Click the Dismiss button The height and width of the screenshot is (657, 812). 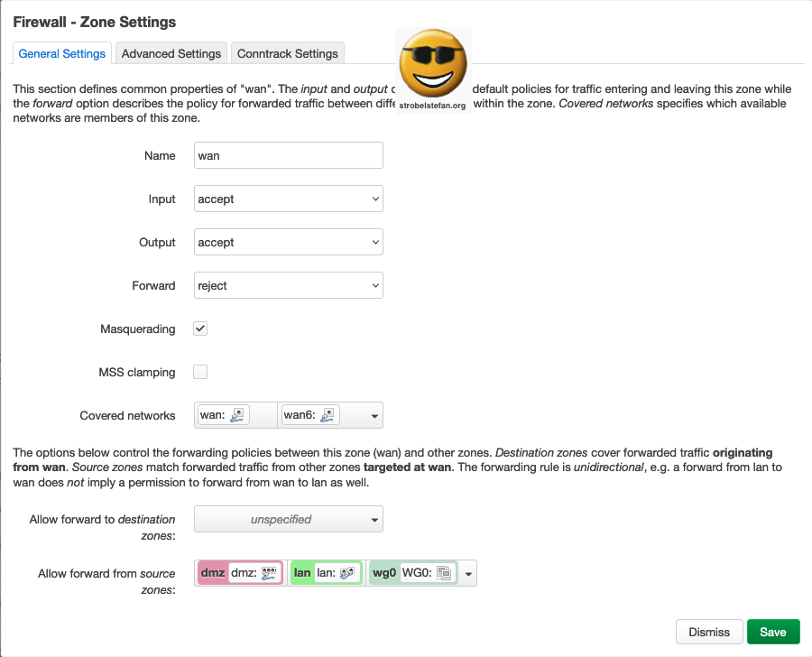tap(708, 632)
